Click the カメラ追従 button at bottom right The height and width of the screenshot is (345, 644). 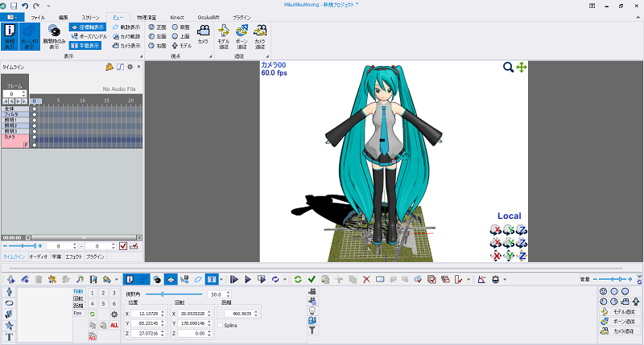tap(619, 331)
